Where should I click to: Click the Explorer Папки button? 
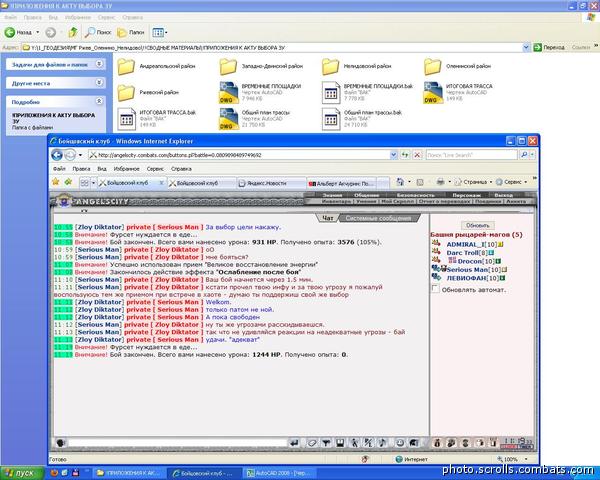pos(131,33)
